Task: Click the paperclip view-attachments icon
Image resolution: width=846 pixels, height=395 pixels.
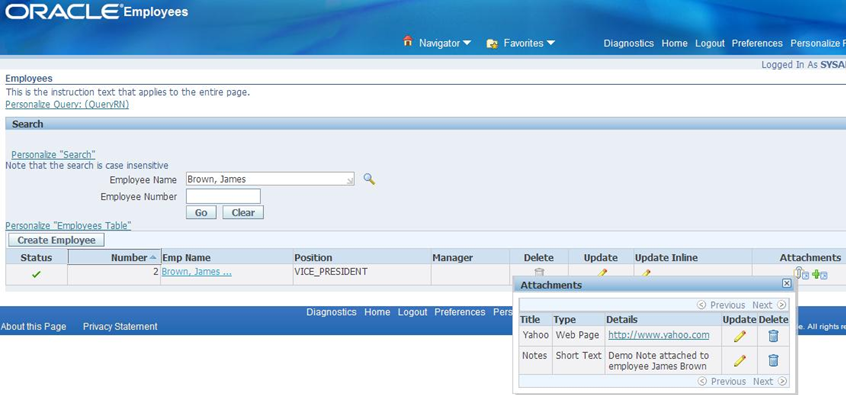Action: (x=800, y=274)
